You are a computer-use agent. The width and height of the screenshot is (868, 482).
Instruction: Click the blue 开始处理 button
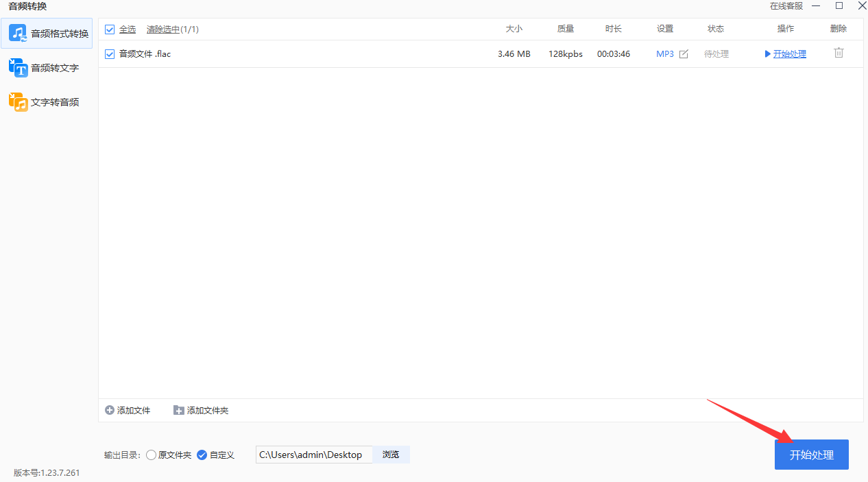[812, 455]
